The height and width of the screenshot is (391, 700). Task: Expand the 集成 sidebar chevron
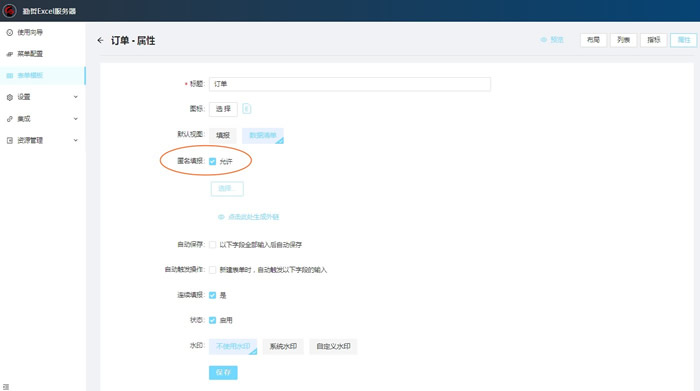[x=75, y=119]
